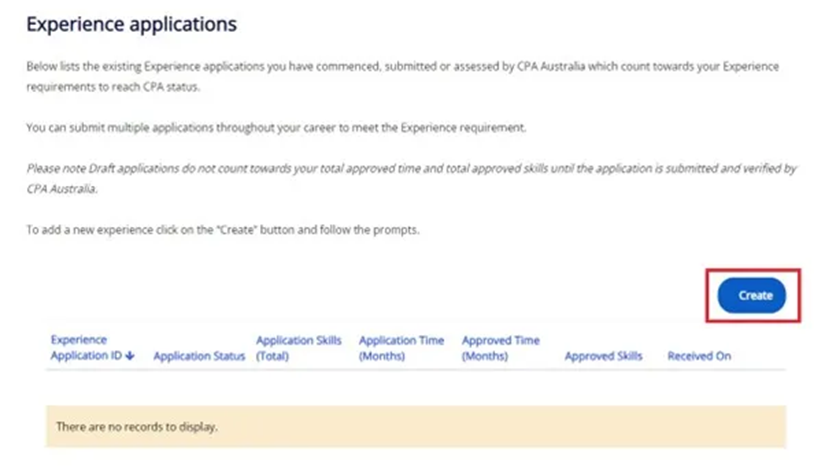Sort by Application Time (Months) header

[x=401, y=348]
